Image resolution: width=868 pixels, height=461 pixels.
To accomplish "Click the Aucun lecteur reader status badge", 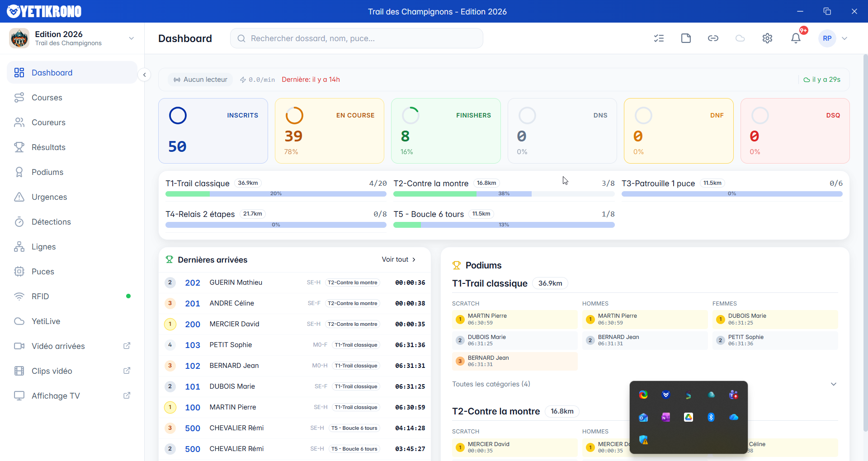I will coord(200,80).
